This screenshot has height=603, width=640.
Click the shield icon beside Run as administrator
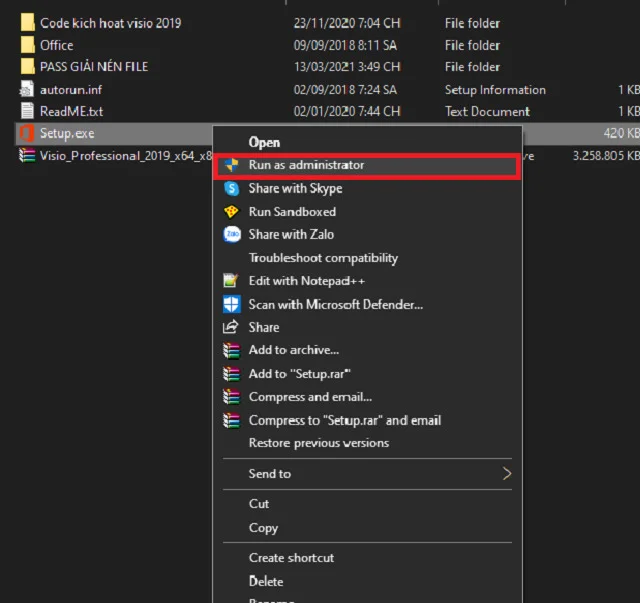coord(231,165)
